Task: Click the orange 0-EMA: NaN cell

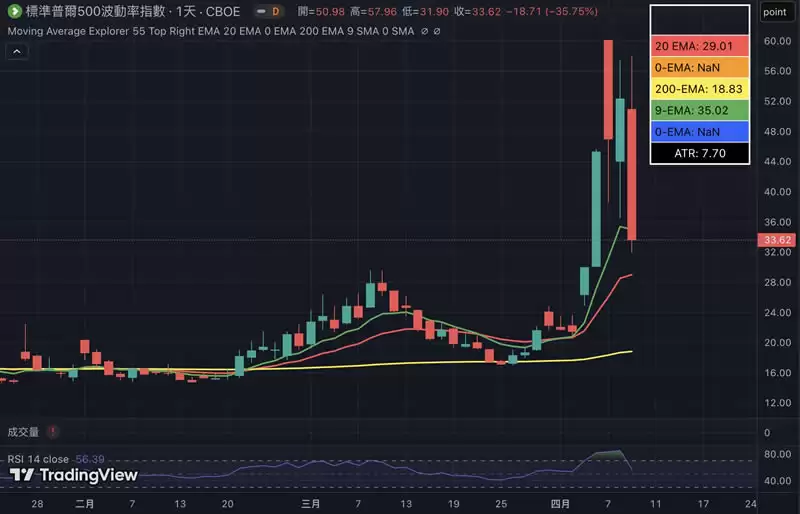Action: (x=699, y=67)
